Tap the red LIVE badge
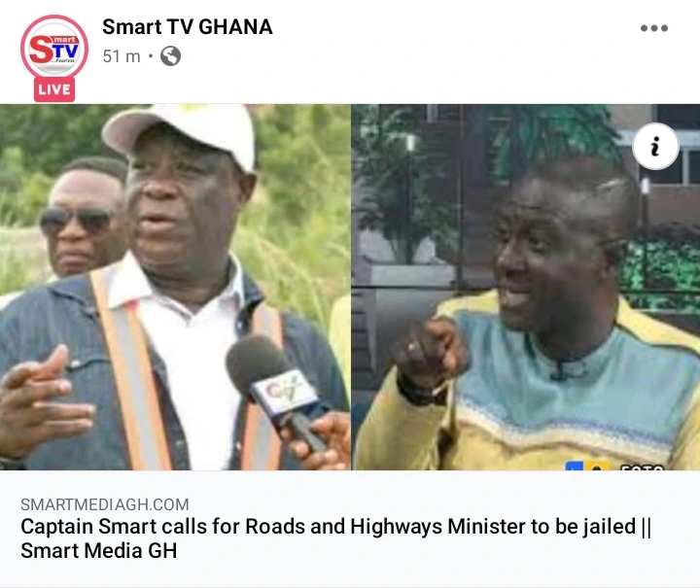Image resolution: width=700 pixels, height=588 pixels. point(54,89)
